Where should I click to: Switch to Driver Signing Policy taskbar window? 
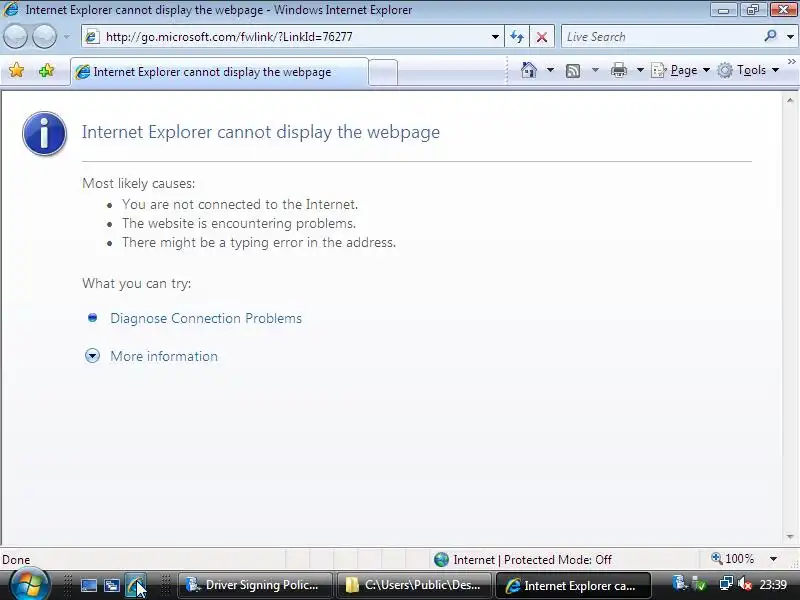click(255, 585)
